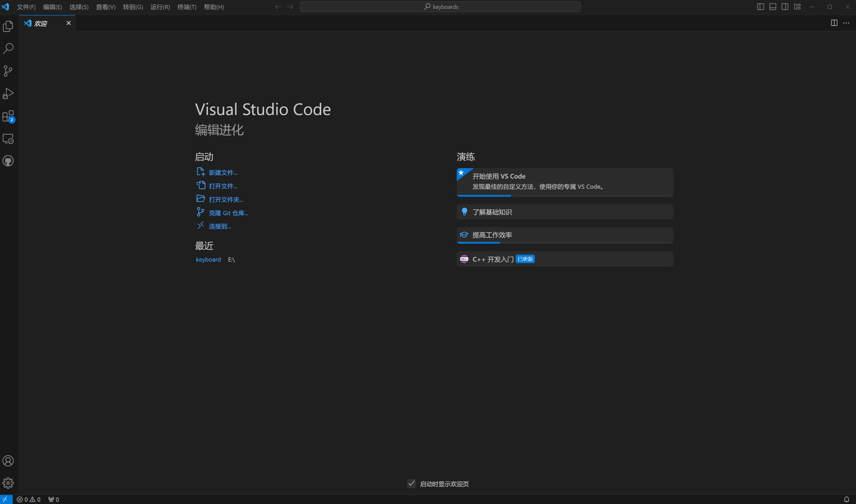The image size is (856, 504).
Task: Open the 查看(V) menu
Action: coord(106,7)
